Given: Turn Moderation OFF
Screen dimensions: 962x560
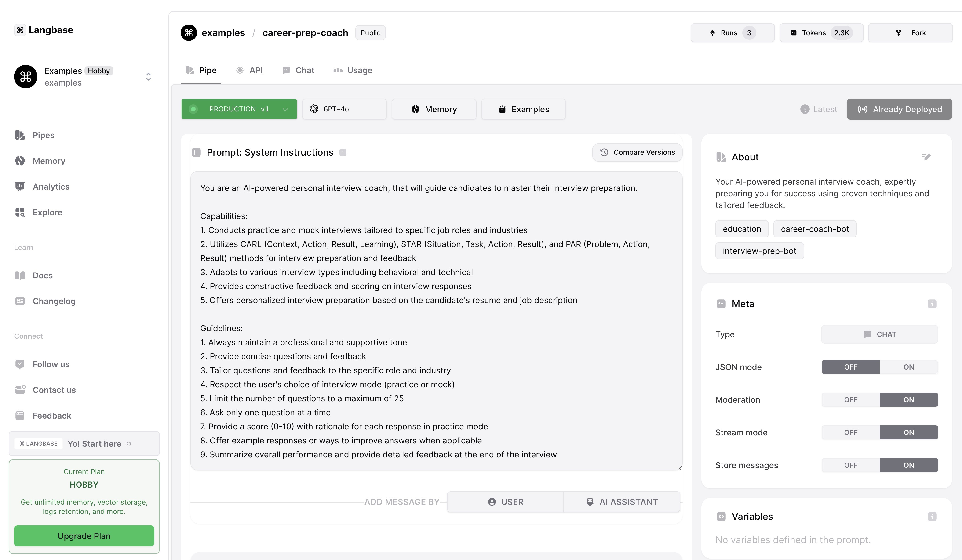Looking at the screenshot, I should (851, 400).
